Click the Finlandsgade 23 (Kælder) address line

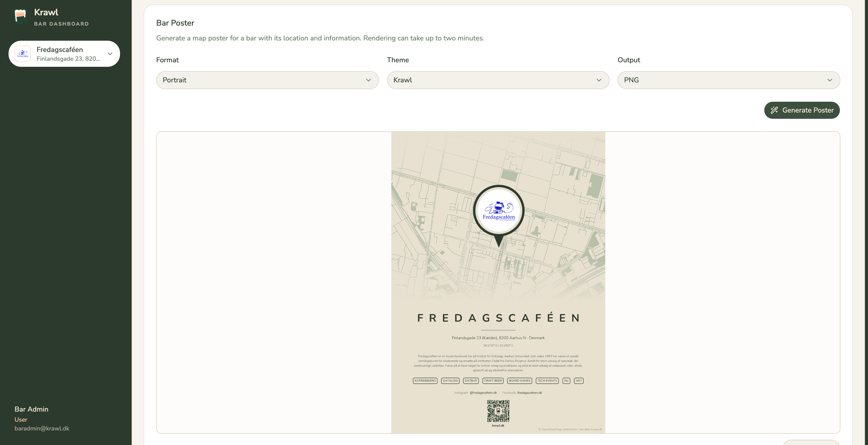[498, 338]
